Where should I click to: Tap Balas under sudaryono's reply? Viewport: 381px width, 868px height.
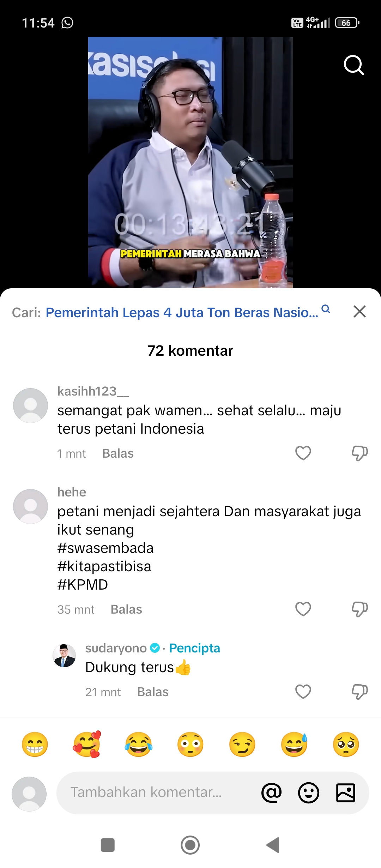click(153, 692)
